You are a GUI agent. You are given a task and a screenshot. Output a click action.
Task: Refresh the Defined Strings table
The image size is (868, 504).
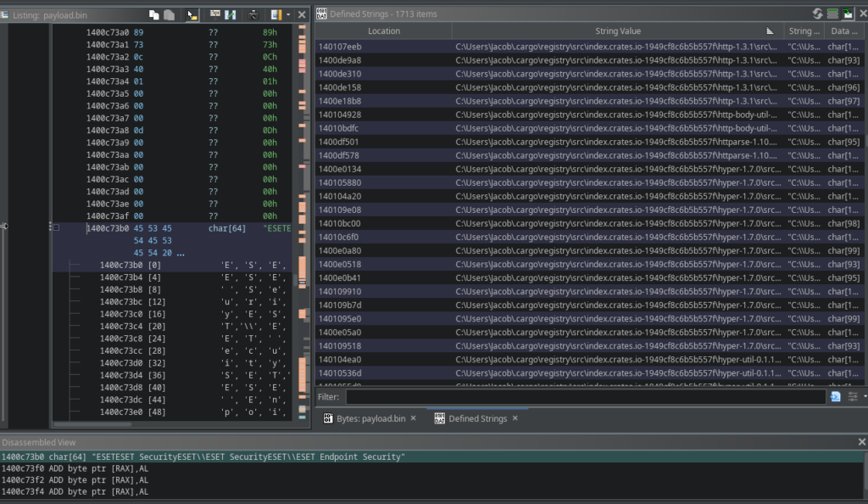point(818,14)
